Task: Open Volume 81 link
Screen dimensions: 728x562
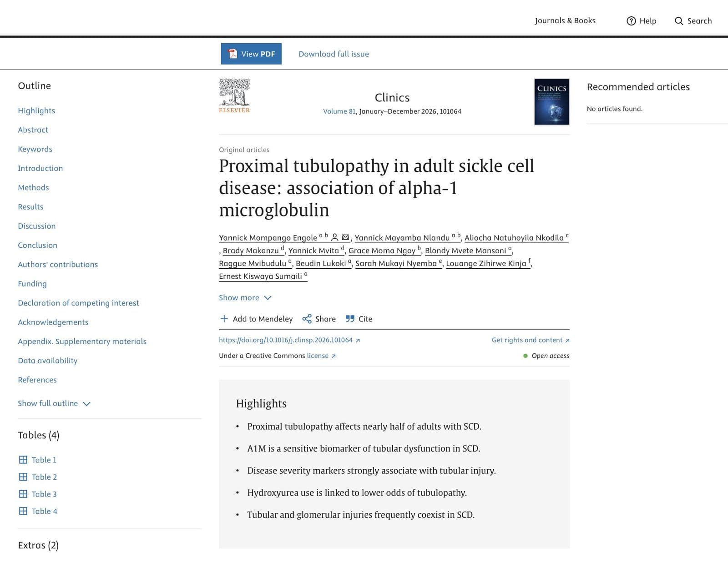Action: 339,111
